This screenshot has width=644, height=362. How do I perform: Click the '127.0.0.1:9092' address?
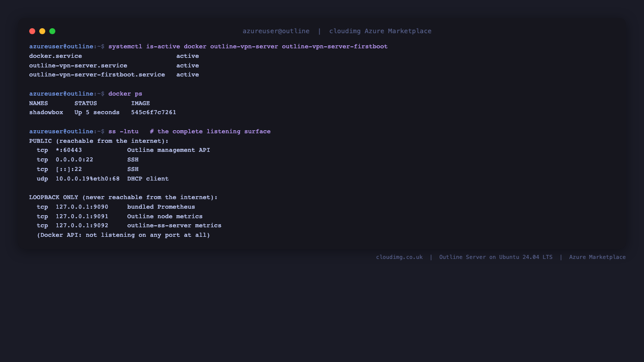click(x=82, y=226)
